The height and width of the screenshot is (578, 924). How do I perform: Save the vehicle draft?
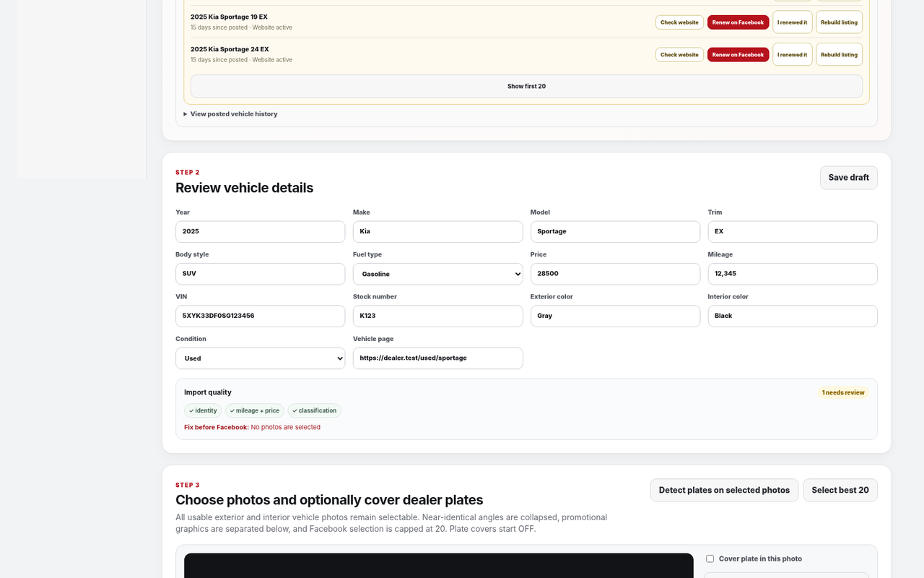click(848, 178)
